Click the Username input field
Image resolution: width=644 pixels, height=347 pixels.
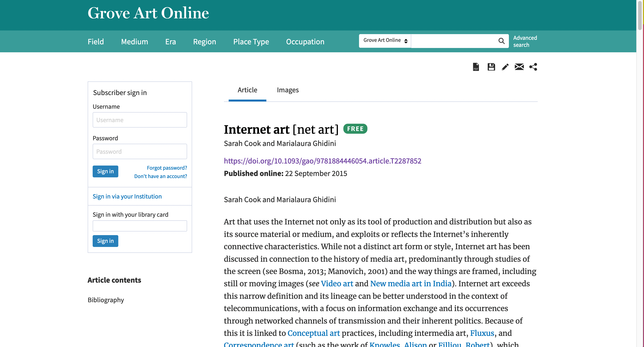point(139,120)
